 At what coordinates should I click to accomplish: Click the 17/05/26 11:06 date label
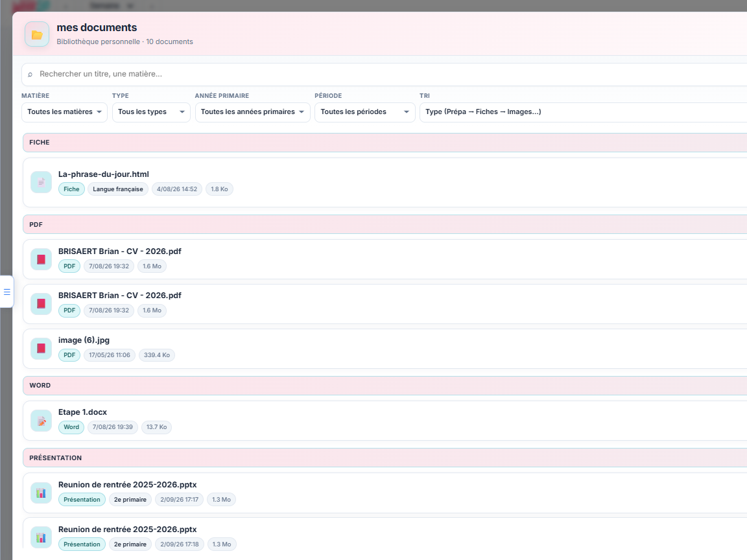click(109, 355)
